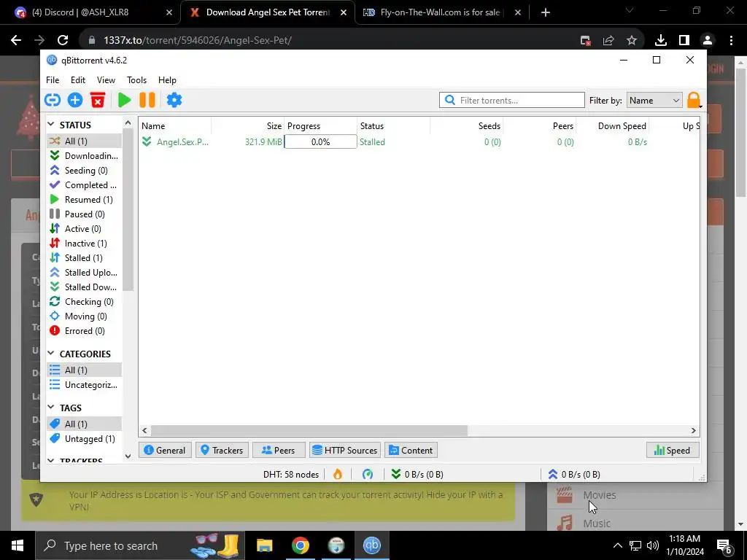Collapse the TRACKERS section
This screenshot has width=747, height=560.
pos(51,461)
